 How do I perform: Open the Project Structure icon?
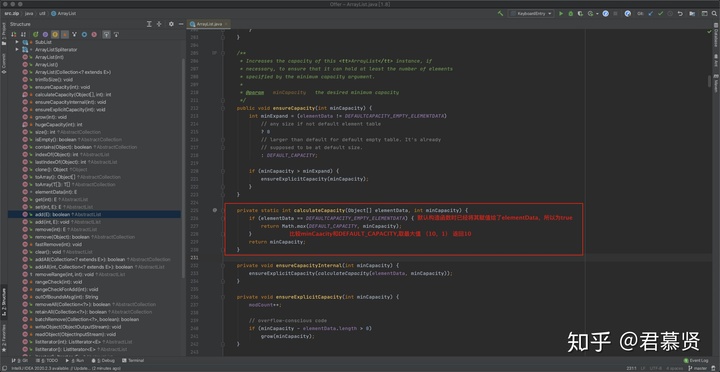point(692,14)
